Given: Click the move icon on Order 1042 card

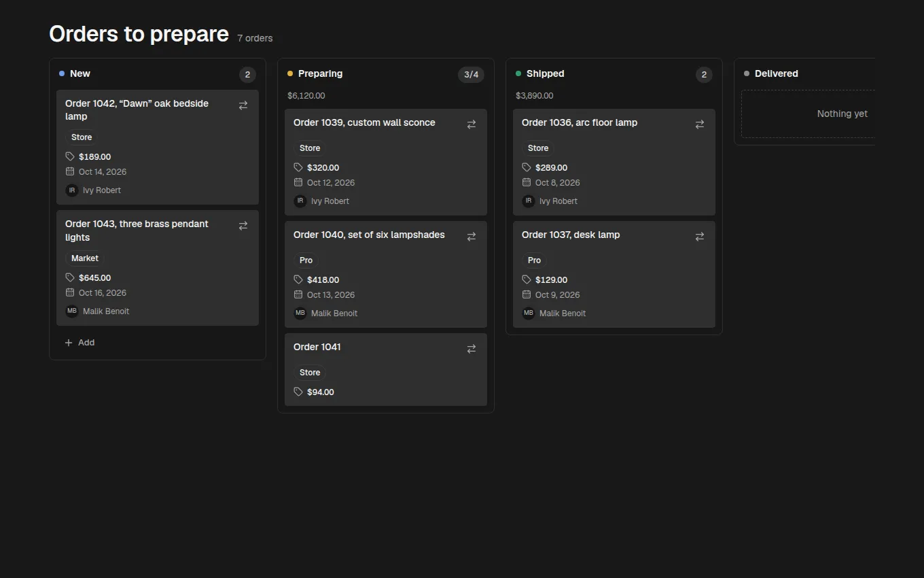Looking at the screenshot, I should point(243,105).
